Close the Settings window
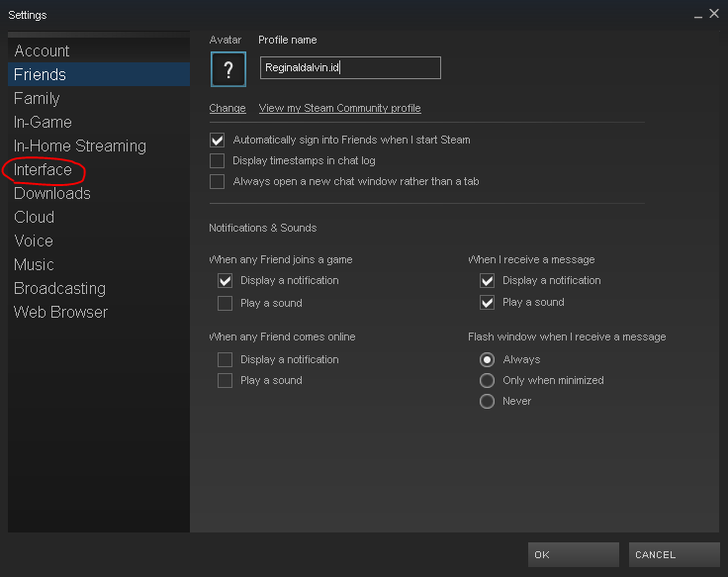This screenshot has width=728, height=577. tap(714, 14)
